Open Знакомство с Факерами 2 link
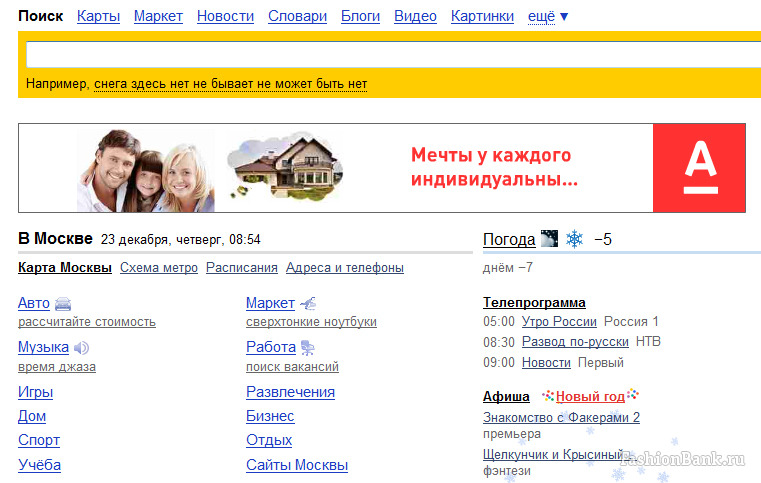Screen dimensions: 761x483 click(562, 417)
